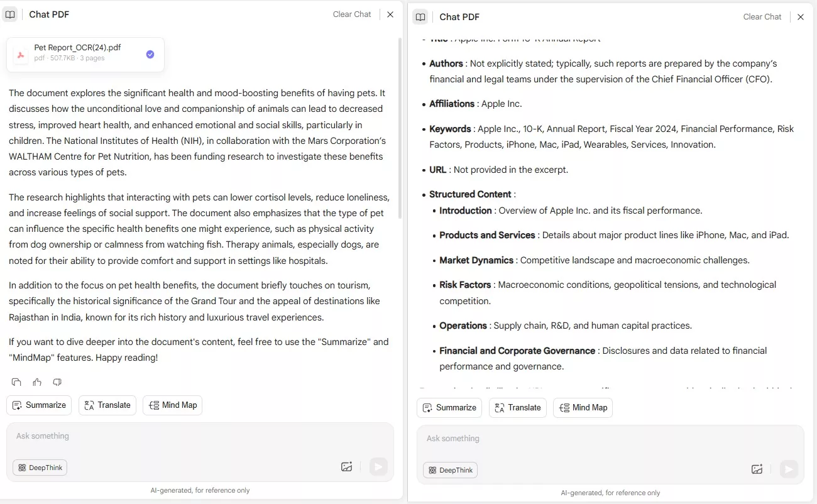817x504 pixels.
Task: Toggle DeepThink in the right panel
Action: tap(451, 470)
